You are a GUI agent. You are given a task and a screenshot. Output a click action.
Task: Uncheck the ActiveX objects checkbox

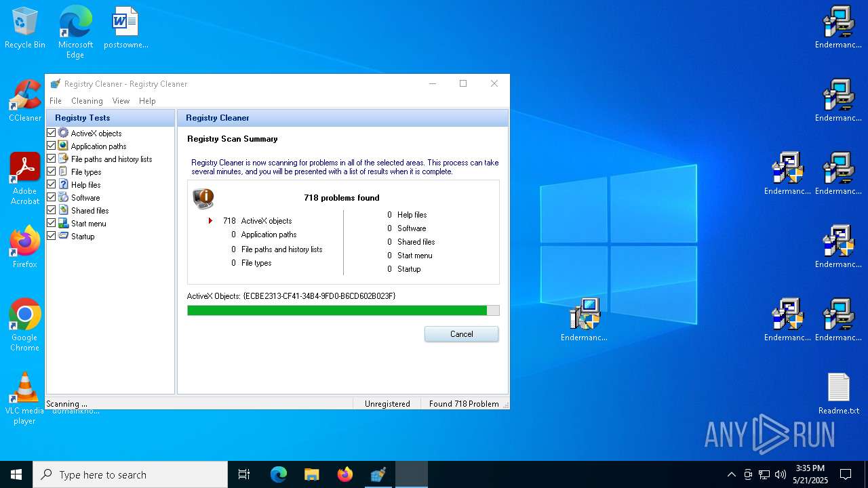tap(51, 133)
